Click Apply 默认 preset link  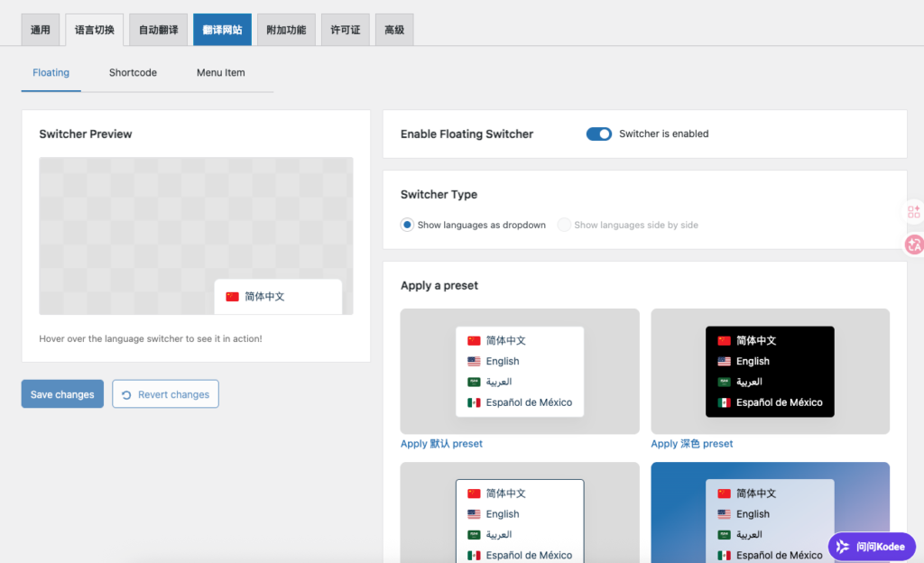tap(441, 443)
